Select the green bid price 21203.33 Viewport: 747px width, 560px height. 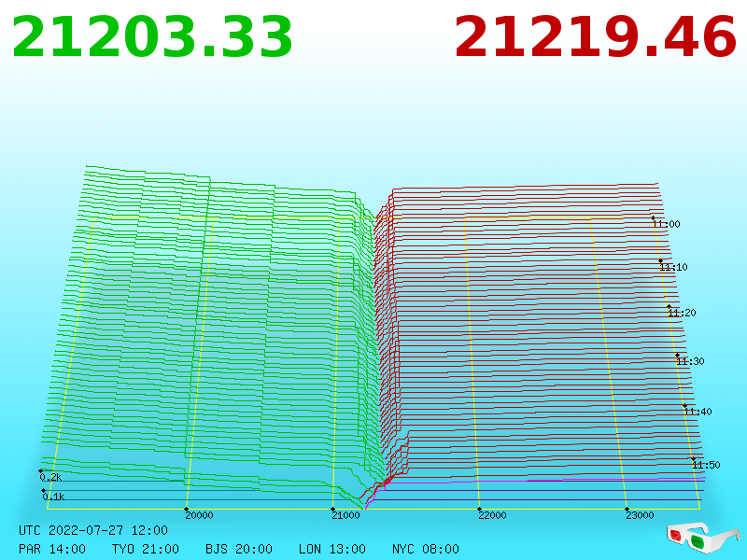click(152, 36)
